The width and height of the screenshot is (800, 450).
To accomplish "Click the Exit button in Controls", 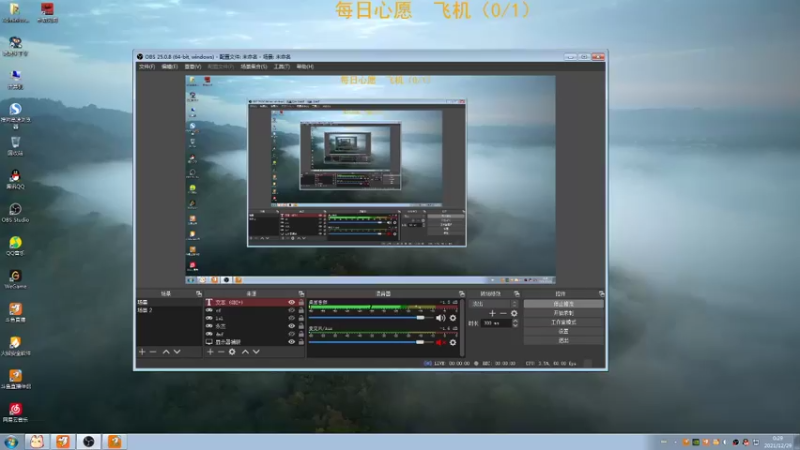I will point(563,340).
